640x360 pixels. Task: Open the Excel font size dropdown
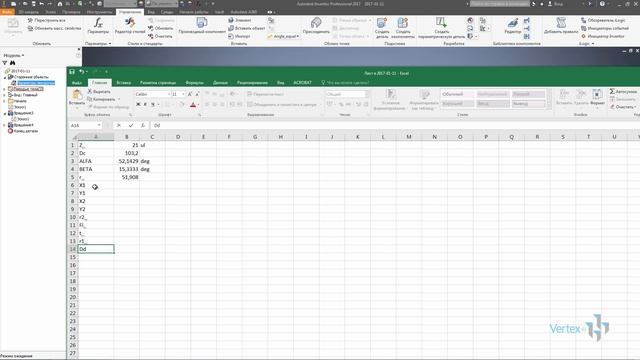click(183, 94)
